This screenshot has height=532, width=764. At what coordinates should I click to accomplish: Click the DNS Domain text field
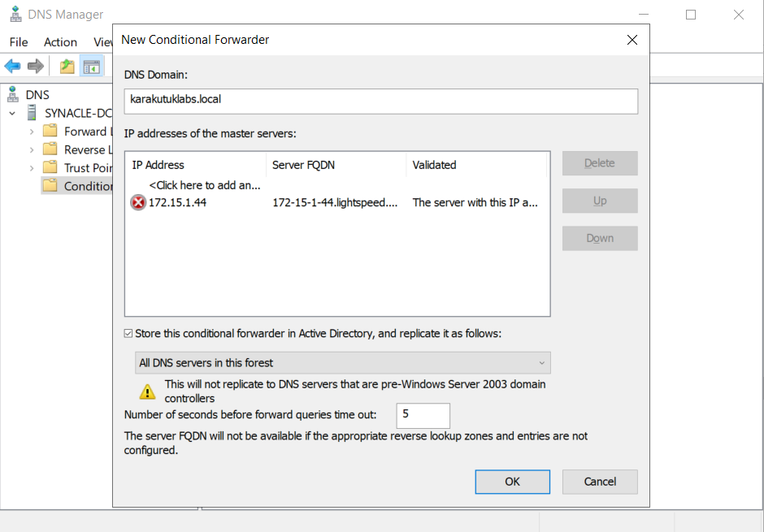coord(381,102)
